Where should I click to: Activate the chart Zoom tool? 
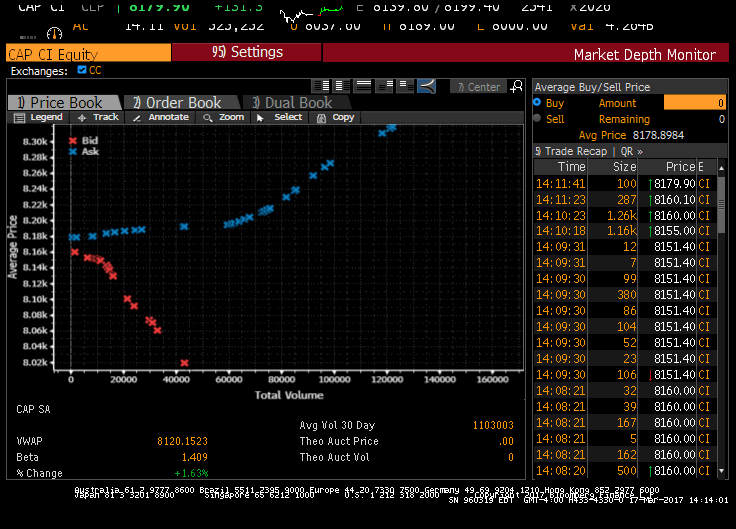click(x=223, y=117)
